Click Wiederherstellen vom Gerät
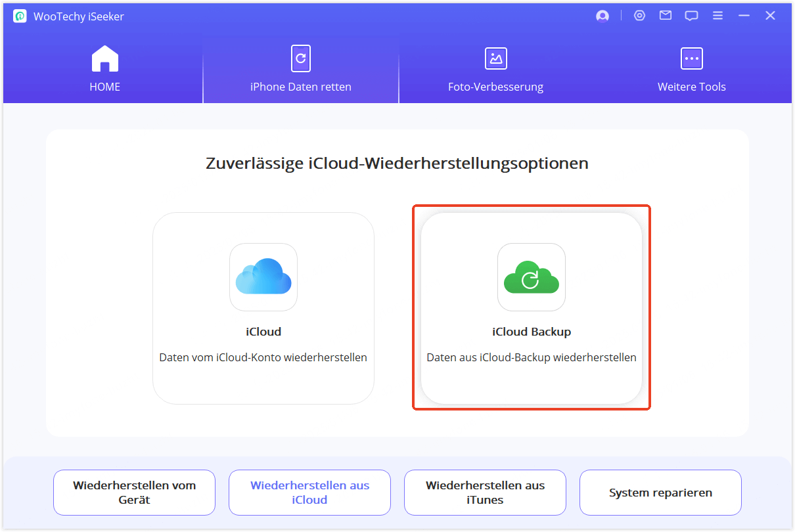This screenshot has height=532, width=795. (x=134, y=493)
